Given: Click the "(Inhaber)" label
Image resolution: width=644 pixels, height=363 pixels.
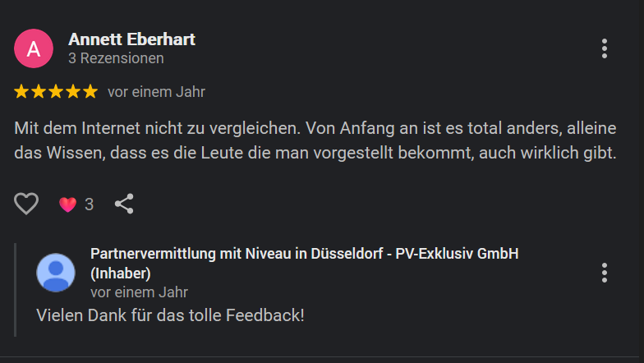Looking at the screenshot, I should [121, 273].
